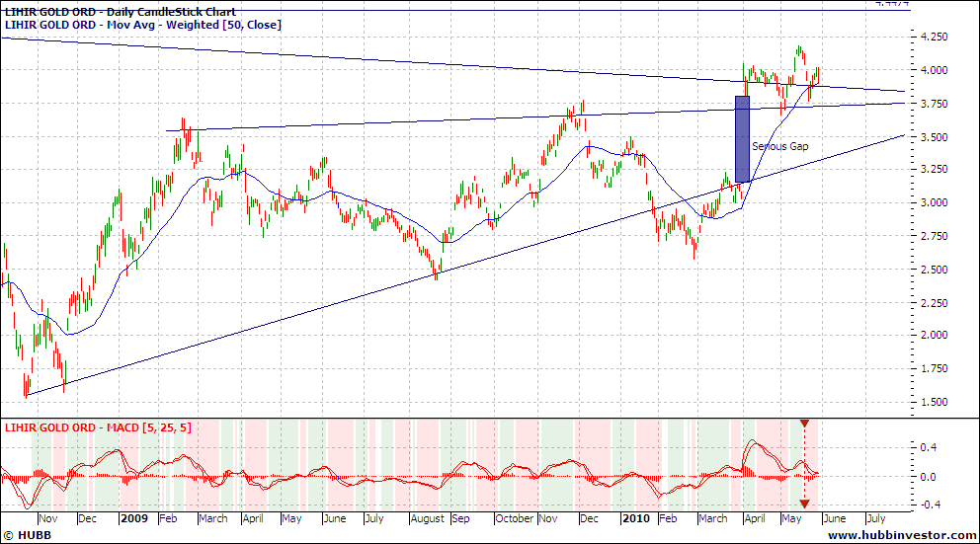
Task: Click the 3.750 price axis label
Action: click(935, 103)
